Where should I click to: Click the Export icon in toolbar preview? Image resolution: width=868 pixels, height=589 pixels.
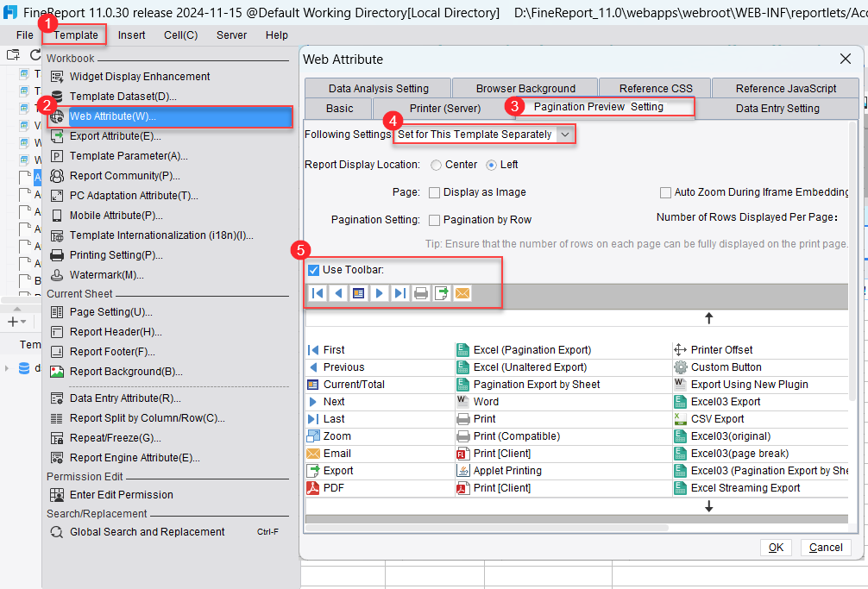(x=441, y=293)
